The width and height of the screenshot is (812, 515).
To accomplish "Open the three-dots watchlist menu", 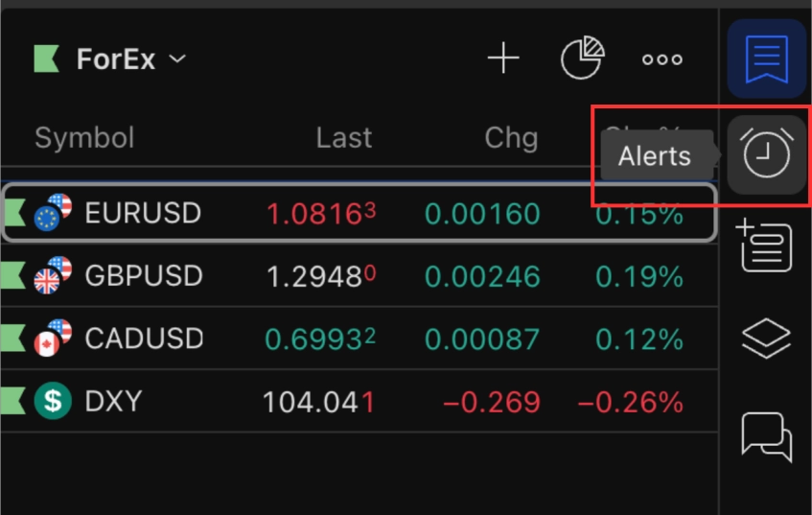I will (x=661, y=59).
